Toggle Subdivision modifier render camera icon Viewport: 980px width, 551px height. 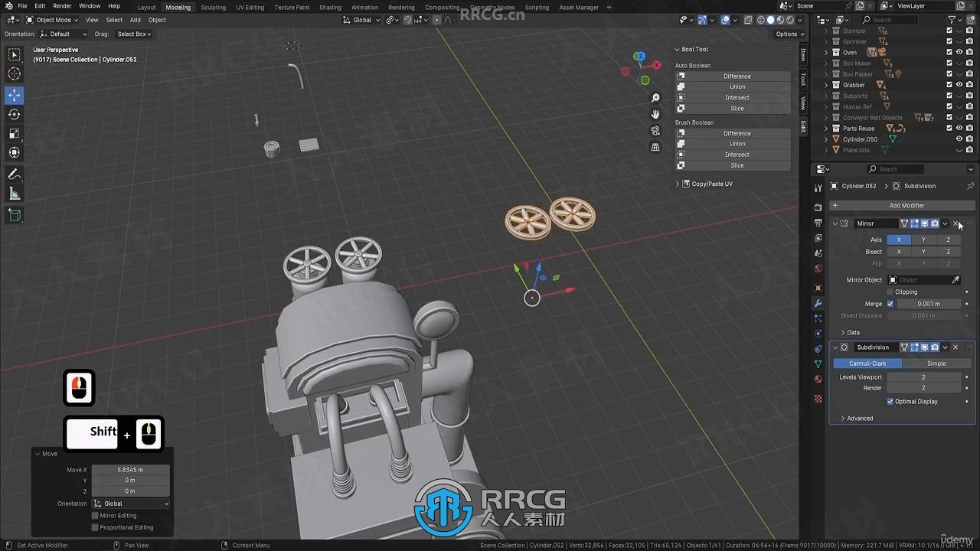tap(935, 347)
